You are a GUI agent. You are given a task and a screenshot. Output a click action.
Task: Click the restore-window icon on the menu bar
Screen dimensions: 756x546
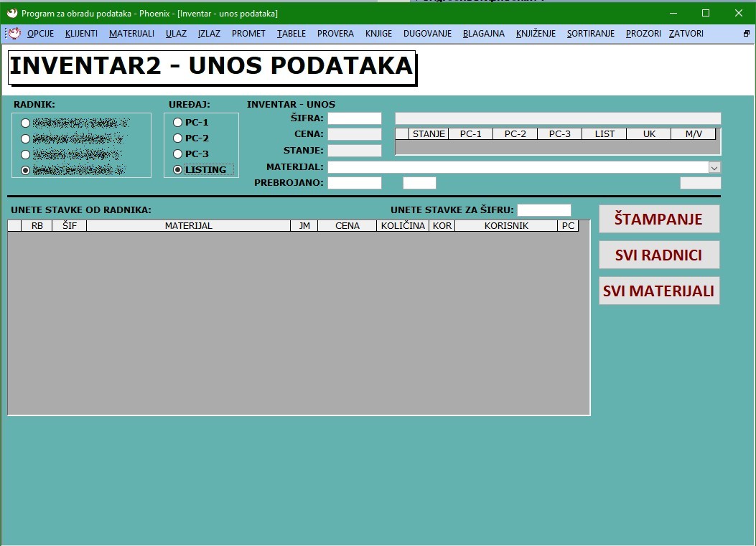pyautogui.click(x=746, y=34)
